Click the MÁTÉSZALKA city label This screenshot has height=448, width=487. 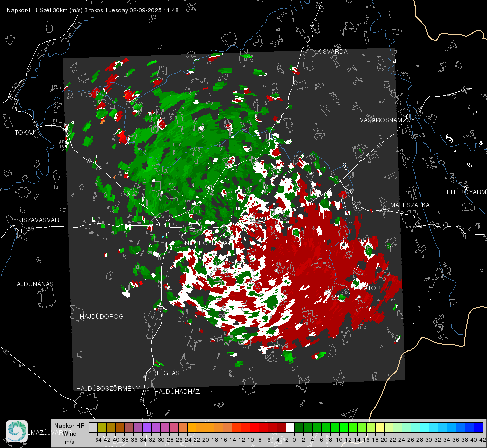pos(410,205)
